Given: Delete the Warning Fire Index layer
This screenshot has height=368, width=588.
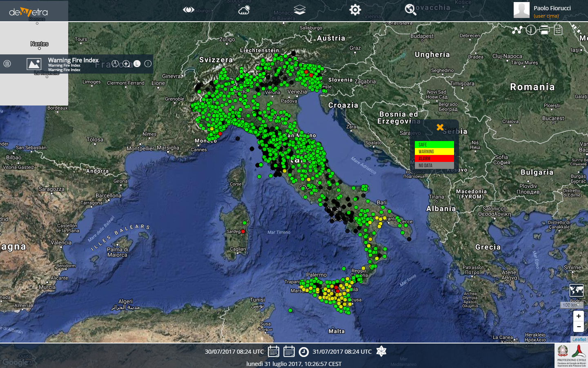Looking at the screenshot, I should pyautogui.click(x=7, y=64).
